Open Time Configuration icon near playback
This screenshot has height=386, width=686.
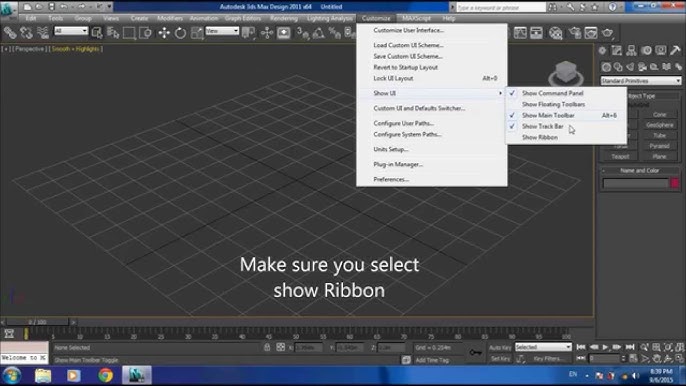pos(634,358)
